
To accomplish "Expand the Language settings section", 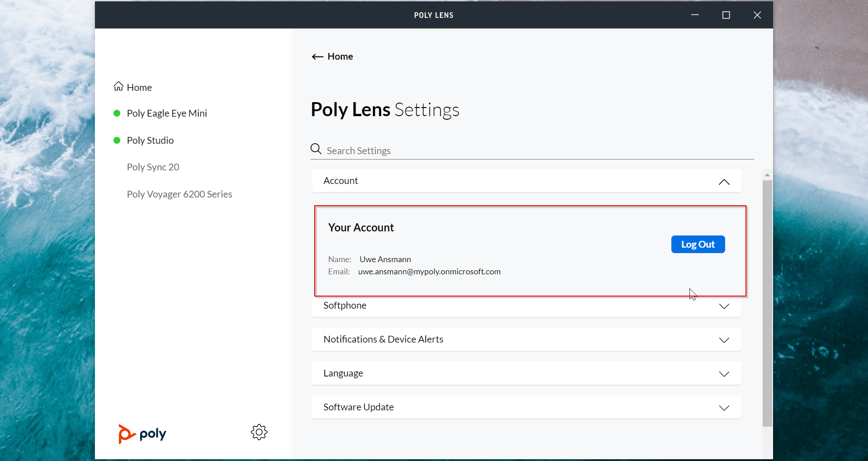I will point(724,374).
